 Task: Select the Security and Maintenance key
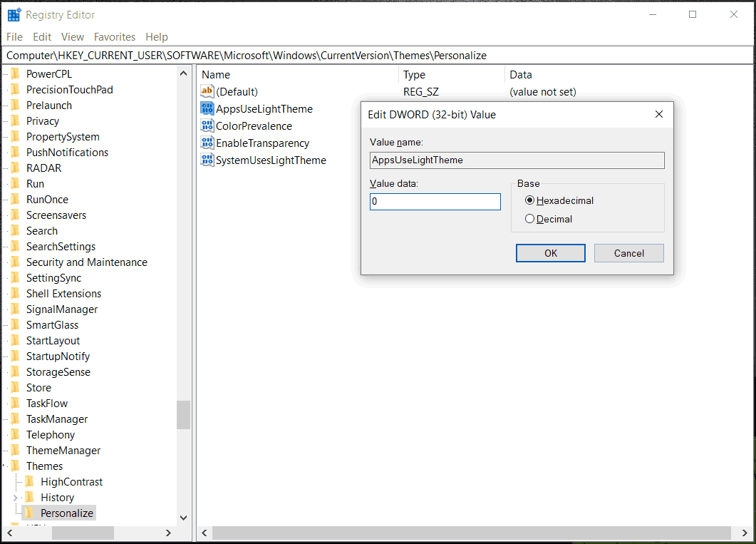(x=87, y=262)
